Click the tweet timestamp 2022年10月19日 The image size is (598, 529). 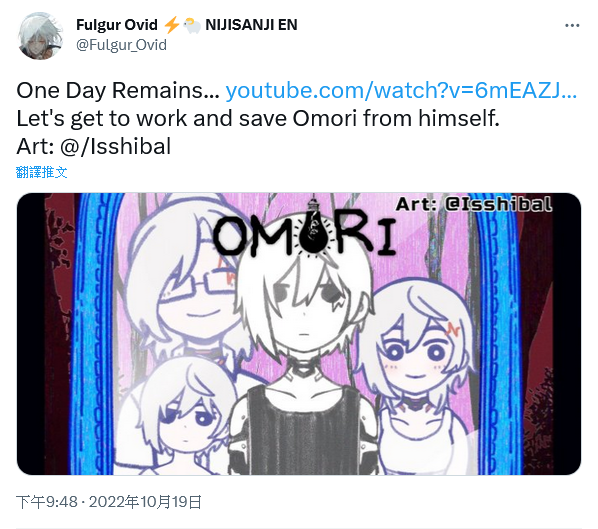pos(145,502)
